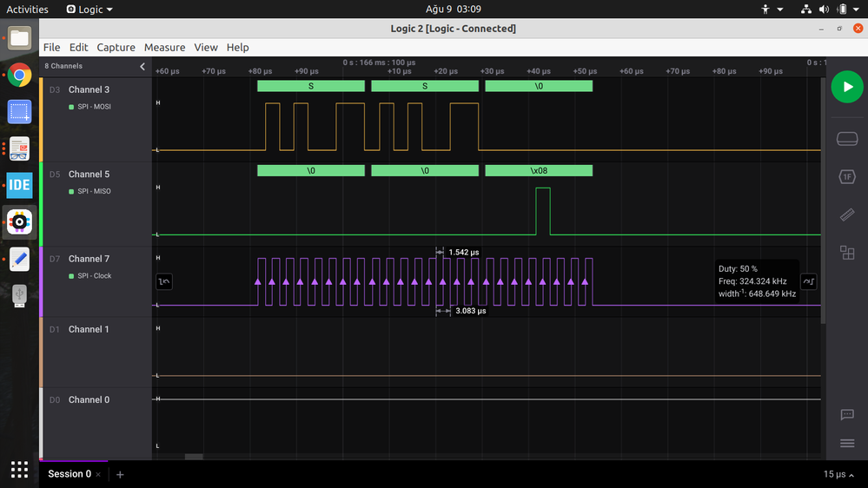868x488 pixels.
Task: Click the MISO '\x08' decoded byte bubble
Action: [x=540, y=171]
